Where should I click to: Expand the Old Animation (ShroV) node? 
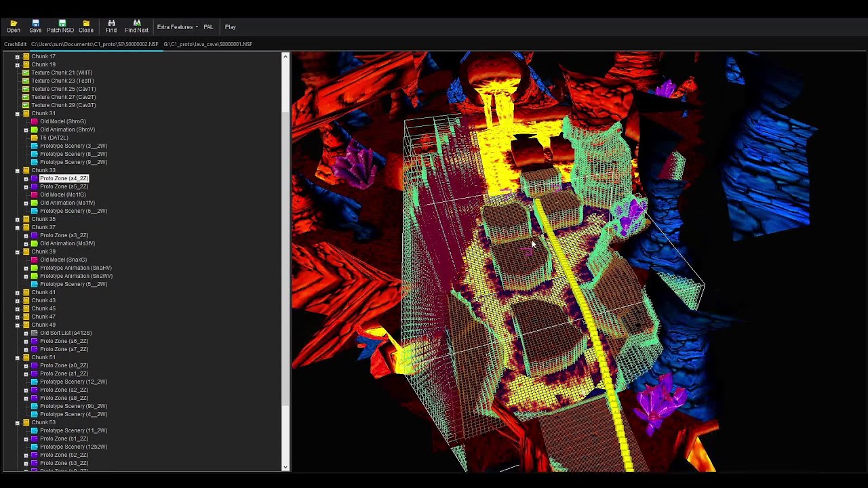pos(26,129)
